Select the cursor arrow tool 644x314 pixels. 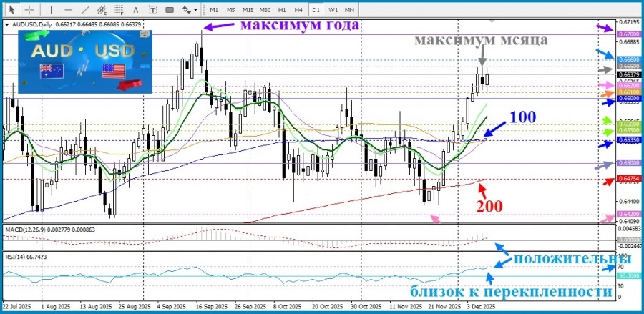click(x=12, y=9)
